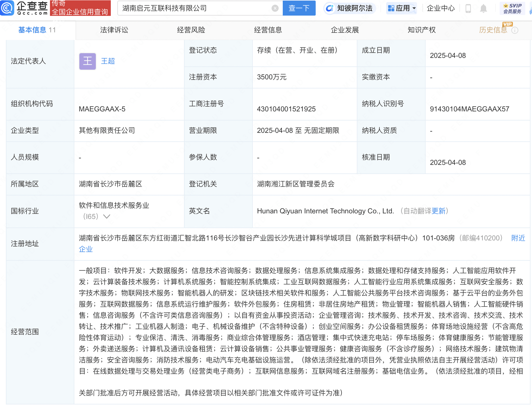Click the 更新 translation link
The image size is (532, 405).
439,211
